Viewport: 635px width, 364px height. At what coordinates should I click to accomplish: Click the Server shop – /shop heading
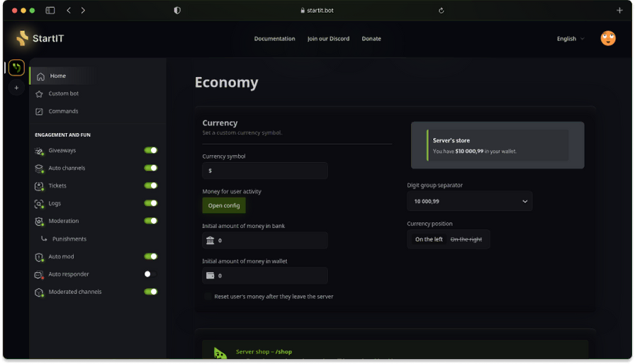tap(264, 352)
